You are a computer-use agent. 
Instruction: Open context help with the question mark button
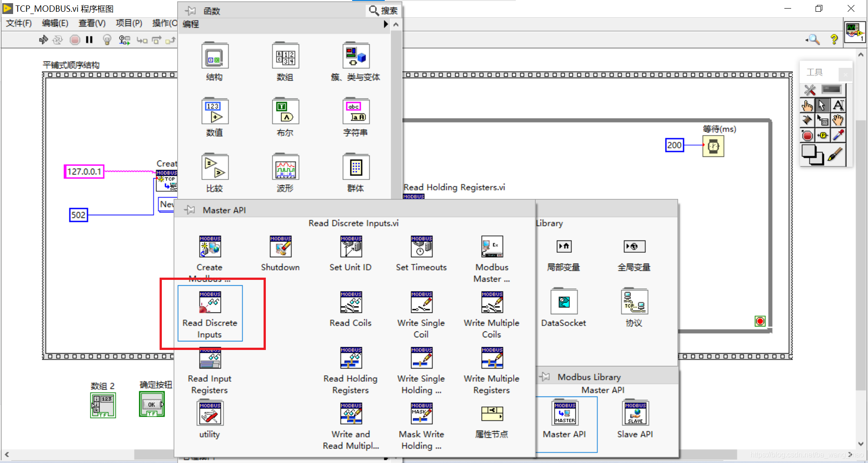coord(834,40)
